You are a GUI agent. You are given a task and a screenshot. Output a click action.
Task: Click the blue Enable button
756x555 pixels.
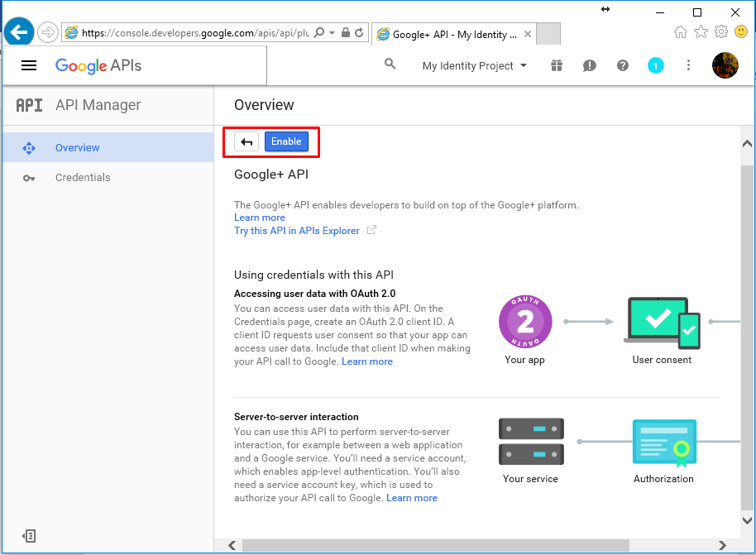(x=286, y=141)
